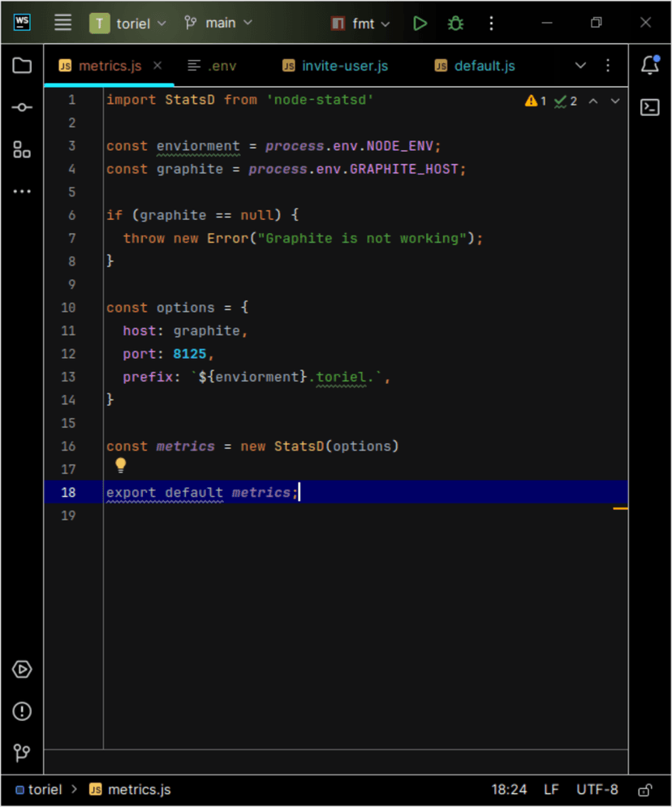Screen dimensions: 672x807
Task: Open the Notifications bell icon
Action: coord(650,66)
